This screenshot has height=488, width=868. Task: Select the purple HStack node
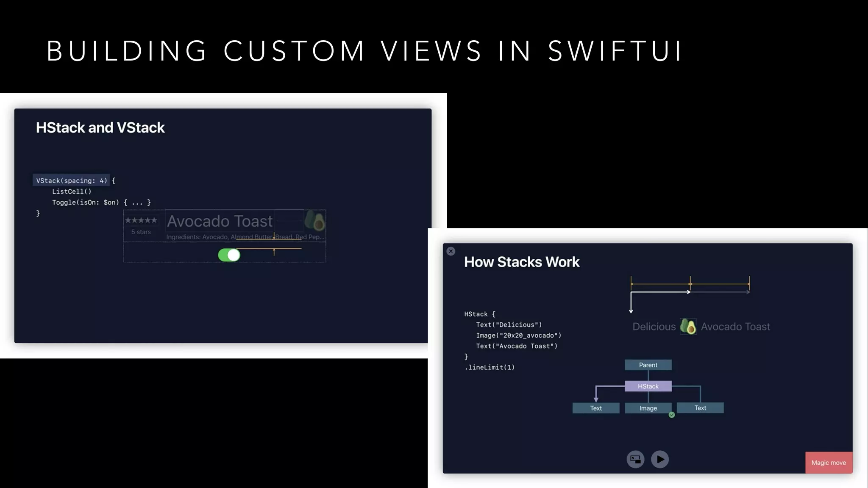648,386
